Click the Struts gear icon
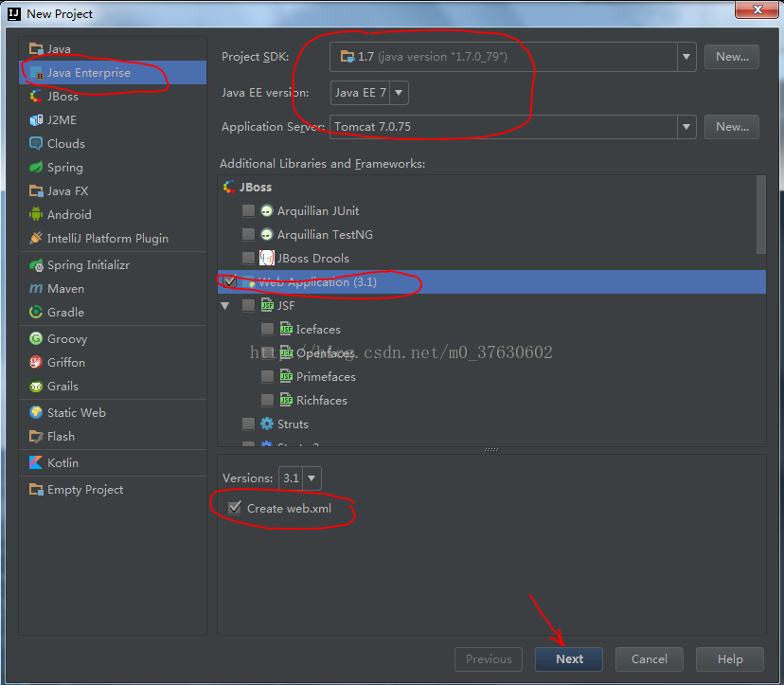The image size is (784, 685). (x=266, y=424)
